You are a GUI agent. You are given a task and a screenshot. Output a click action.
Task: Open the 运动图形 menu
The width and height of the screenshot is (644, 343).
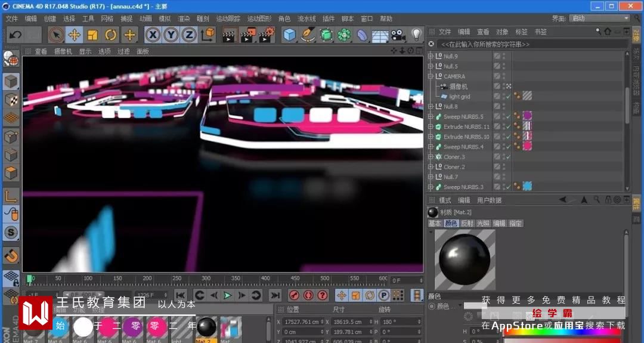pos(259,19)
